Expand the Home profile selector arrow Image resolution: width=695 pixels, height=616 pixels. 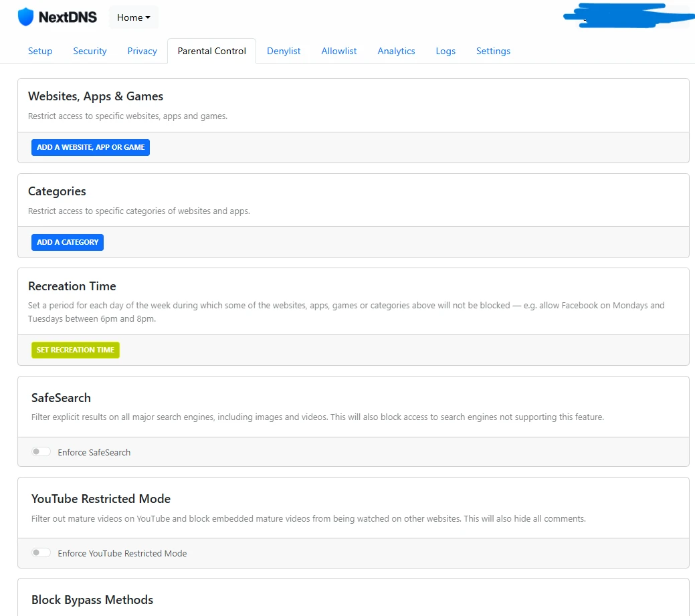click(148, 17)
